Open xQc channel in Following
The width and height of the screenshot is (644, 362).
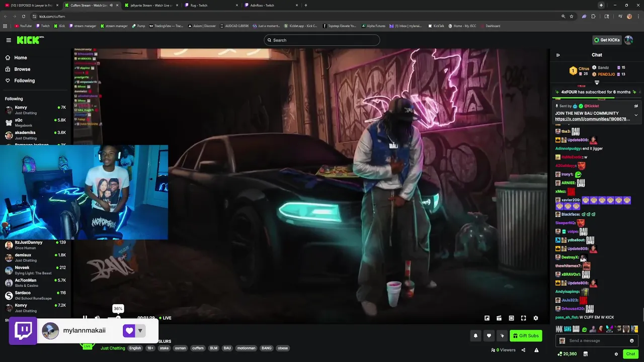click(x=35, y=123)
